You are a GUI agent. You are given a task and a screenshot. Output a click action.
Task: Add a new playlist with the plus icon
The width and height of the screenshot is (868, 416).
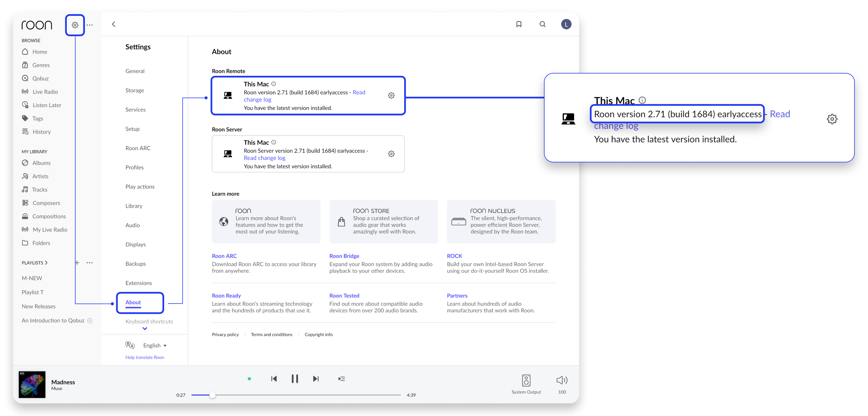click(x=77, y=262)
